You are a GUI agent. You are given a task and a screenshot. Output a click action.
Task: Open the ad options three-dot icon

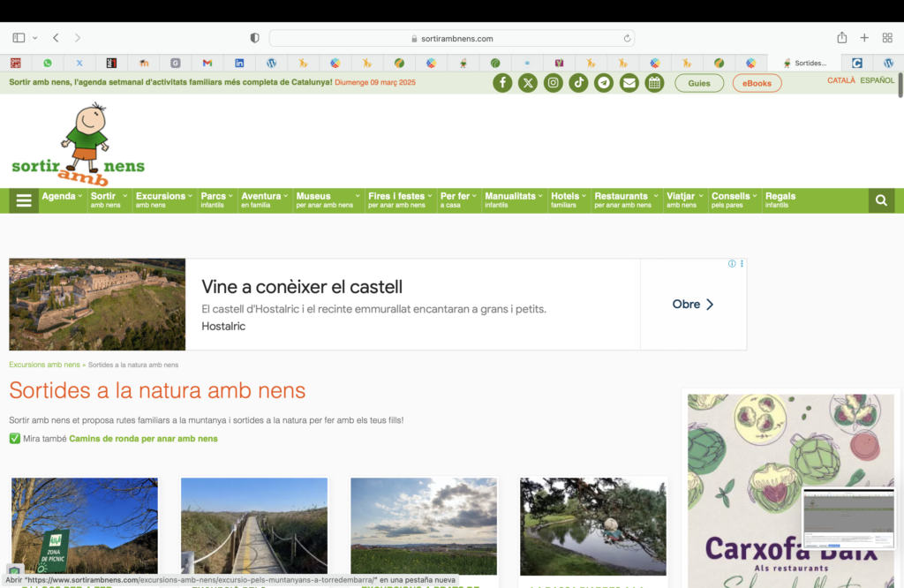click(742, 263)
